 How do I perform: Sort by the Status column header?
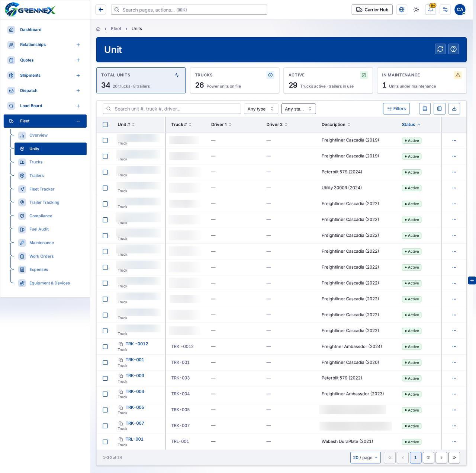411,125
